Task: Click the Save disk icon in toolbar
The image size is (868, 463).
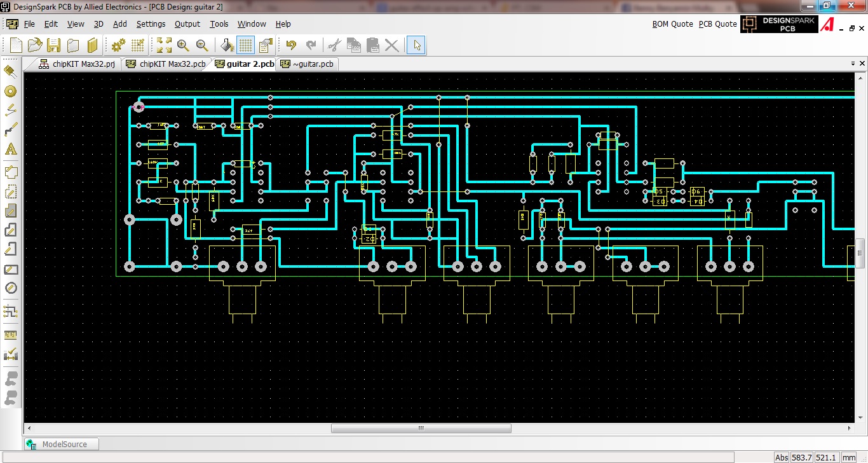Action: coord(54,45)
